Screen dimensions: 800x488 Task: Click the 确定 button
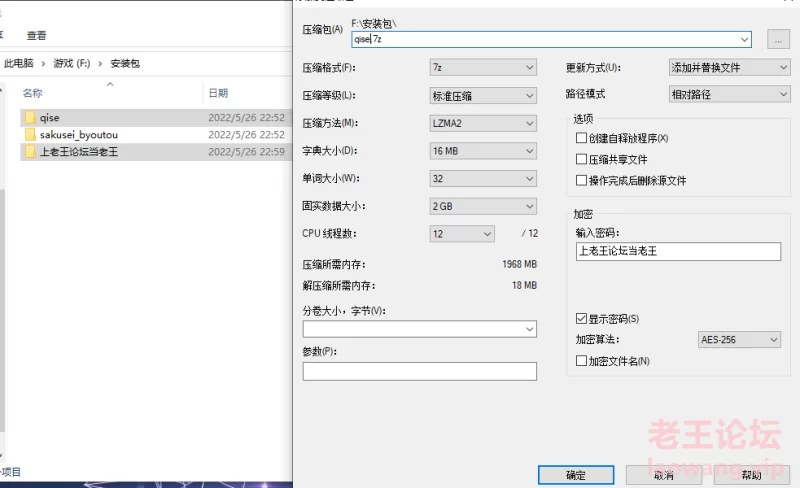(x=576, y=475)
